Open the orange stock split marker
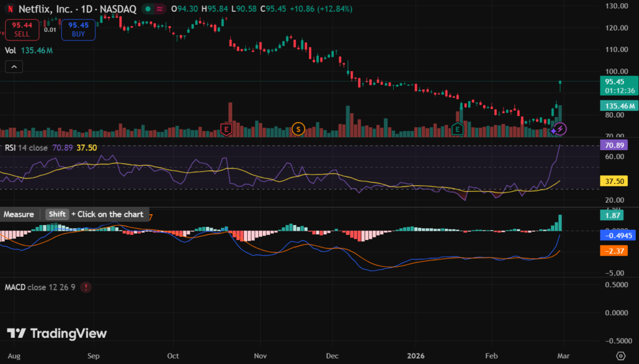This screenshot has width=639, height=364. click(x=298, y=129)
